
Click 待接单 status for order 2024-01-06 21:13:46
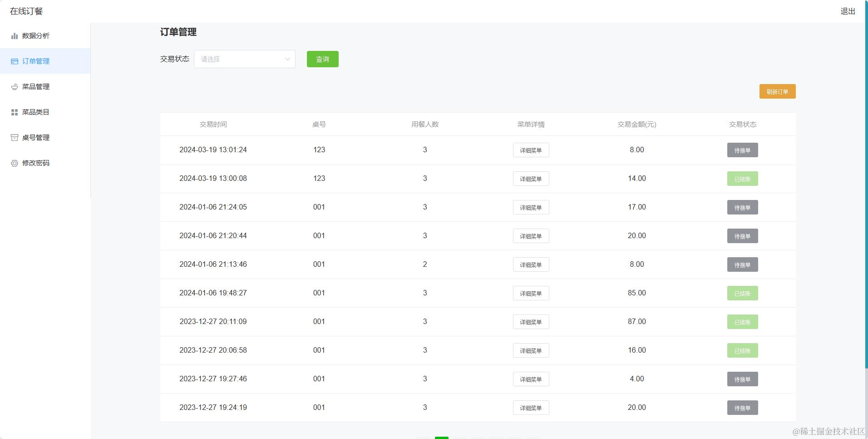[x=742, y=264]
